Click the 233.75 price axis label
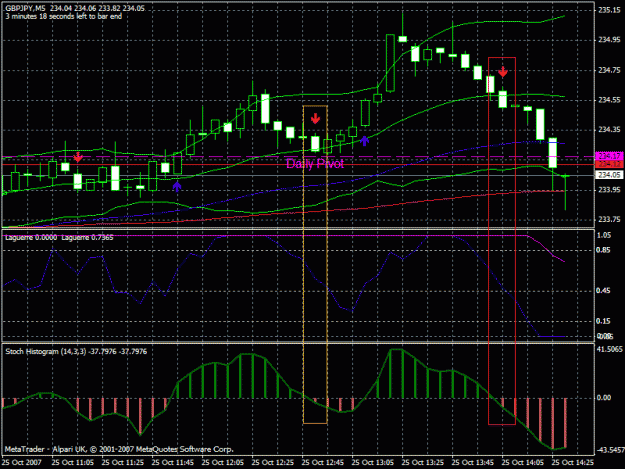This screenshot has width=625, height=469. point(609,220)
